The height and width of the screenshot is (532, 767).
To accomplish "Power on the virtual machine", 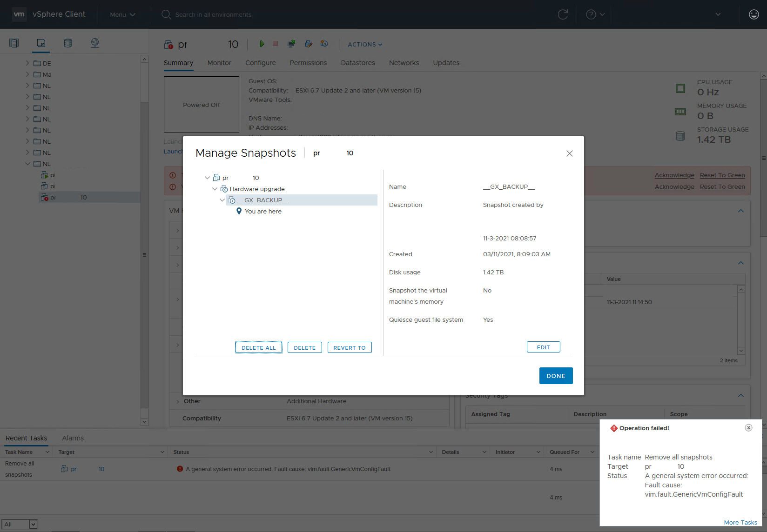I will coord(262,44).
